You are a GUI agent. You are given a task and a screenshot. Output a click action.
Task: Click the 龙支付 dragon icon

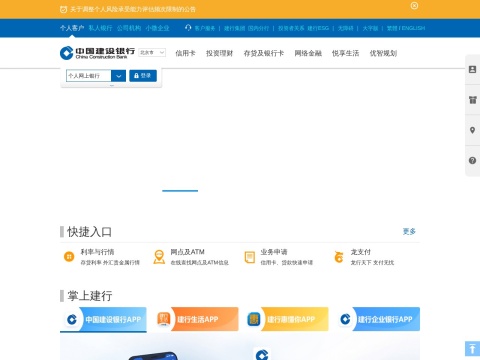339,257
